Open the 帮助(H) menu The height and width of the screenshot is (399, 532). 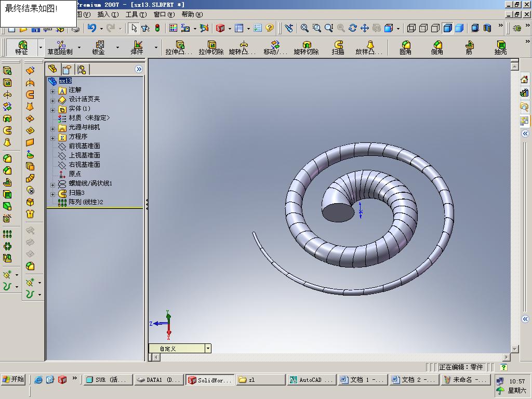click(192, 14)
